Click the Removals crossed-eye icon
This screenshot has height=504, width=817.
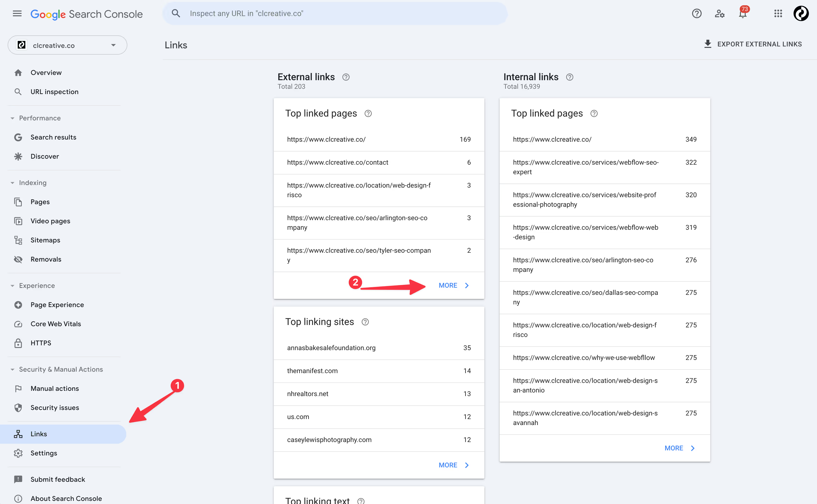tap(18, 259)
